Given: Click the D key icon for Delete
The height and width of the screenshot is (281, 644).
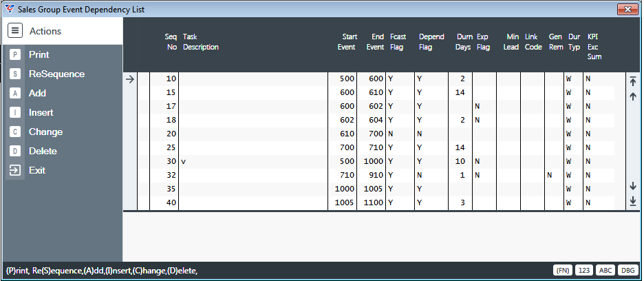Looking at the screenshot, I should point(15,152).
